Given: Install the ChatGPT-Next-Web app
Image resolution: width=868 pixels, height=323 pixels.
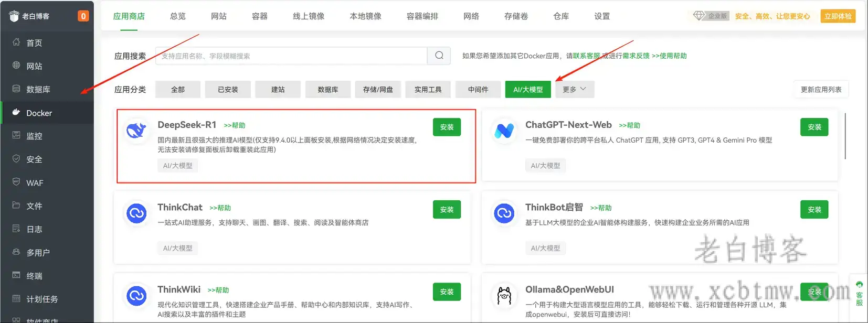Looking at the screenshot, I should [x=814, y=127].
